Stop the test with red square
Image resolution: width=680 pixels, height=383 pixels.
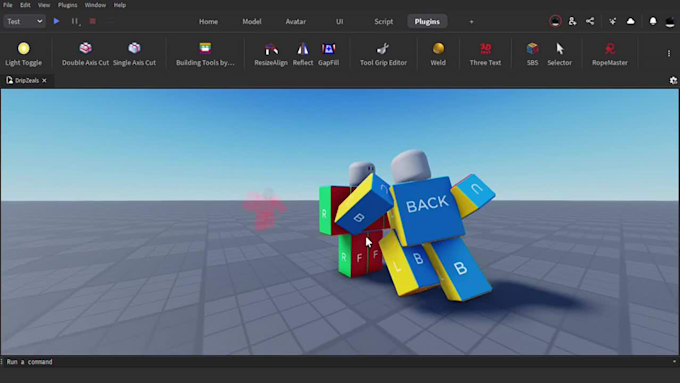[92, 21]
